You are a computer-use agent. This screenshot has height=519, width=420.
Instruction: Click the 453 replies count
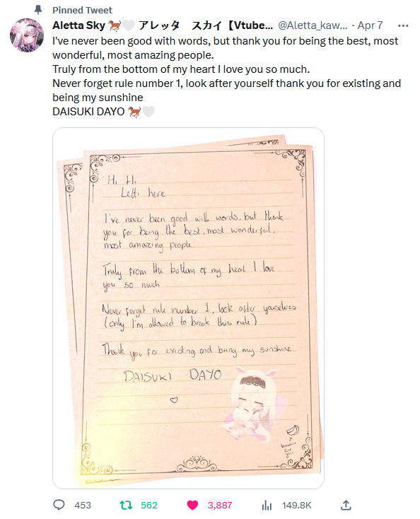click(83, 505)
